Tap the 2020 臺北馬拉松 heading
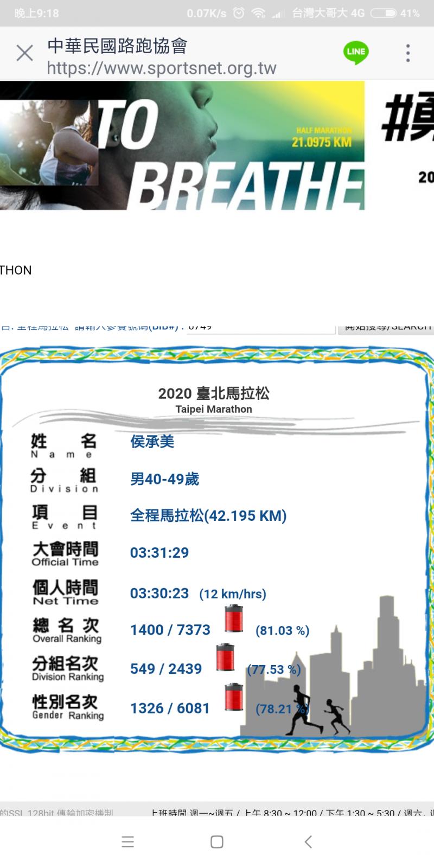The image size is (434, 868). point(214,393)
